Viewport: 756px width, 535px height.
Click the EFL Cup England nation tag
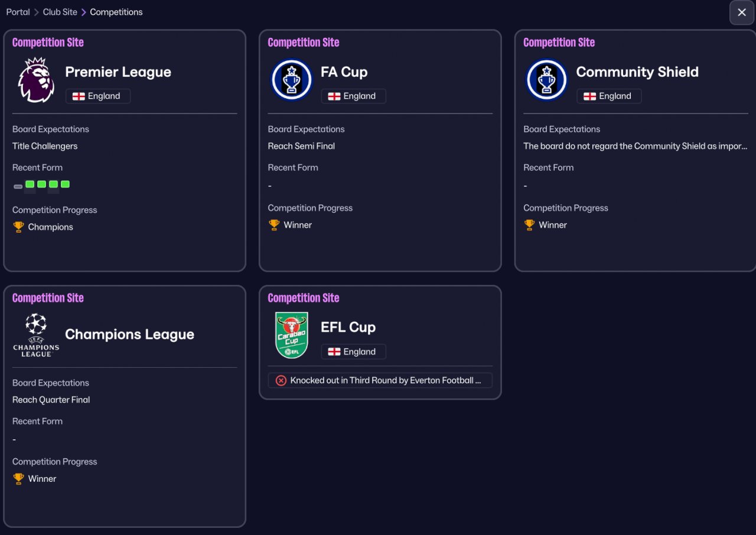[353, 352]
